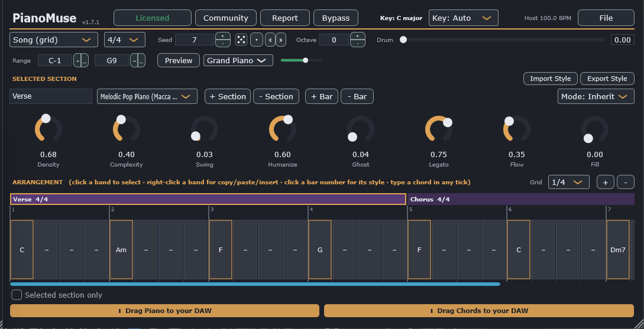Click the Flow knob
The image size is (644, 329).
click(x=517, y=129)
